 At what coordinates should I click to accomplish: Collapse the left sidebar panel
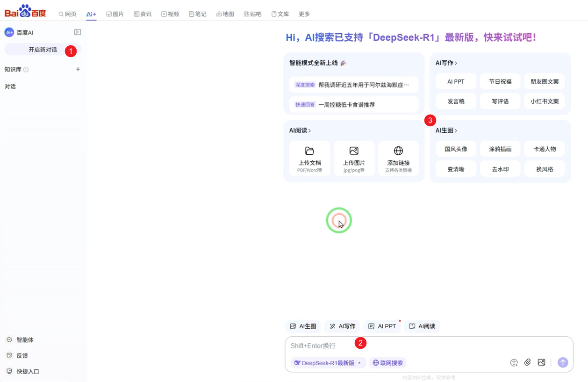click(x=78, y=32)
